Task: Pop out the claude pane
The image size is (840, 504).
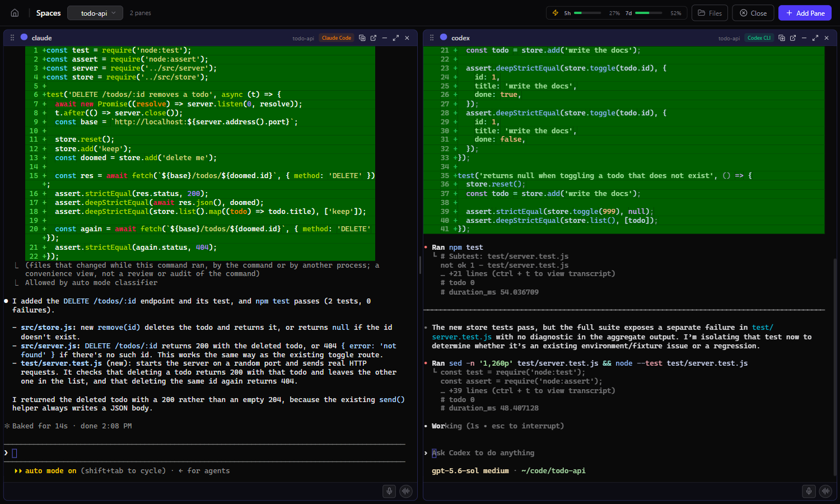Action: click(x=374, y=38)
